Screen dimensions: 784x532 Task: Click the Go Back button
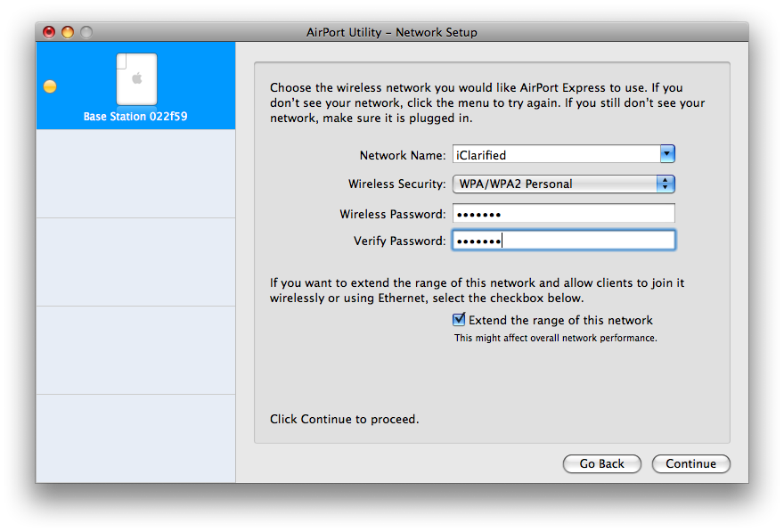601,463
